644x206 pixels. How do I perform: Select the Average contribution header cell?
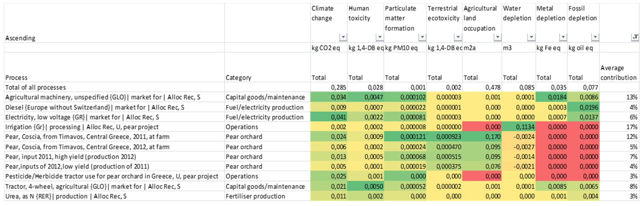619,73
